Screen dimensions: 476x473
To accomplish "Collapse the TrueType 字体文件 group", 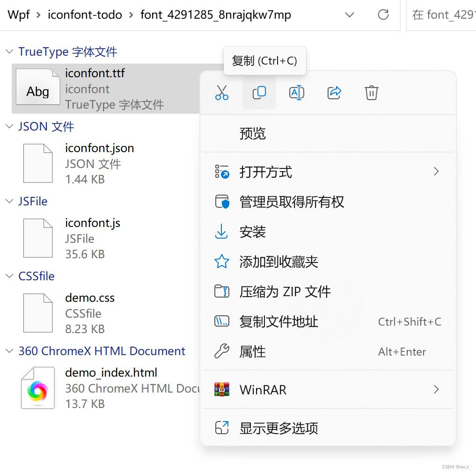I will (9, 51).
